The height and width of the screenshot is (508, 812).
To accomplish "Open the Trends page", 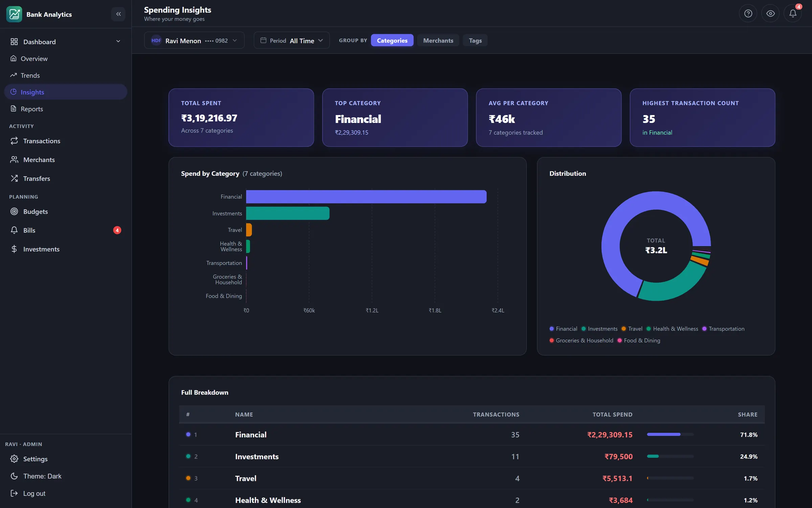I will click(x=66, y=75).
